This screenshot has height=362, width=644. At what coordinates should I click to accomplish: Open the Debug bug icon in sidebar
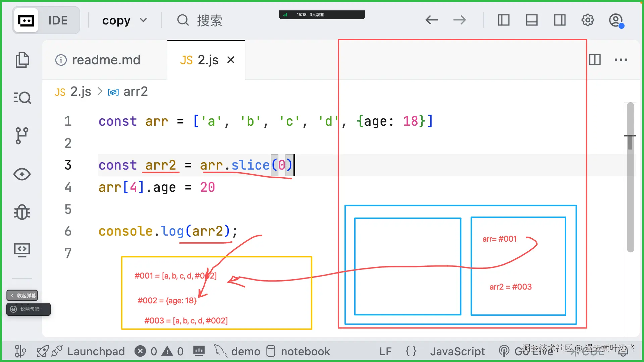[22, 212]
